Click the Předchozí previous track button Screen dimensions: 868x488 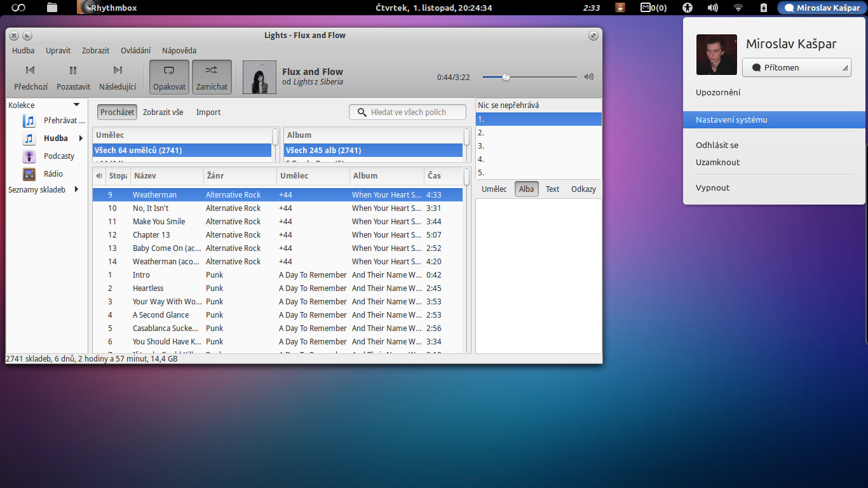click(x=31, y=77)
